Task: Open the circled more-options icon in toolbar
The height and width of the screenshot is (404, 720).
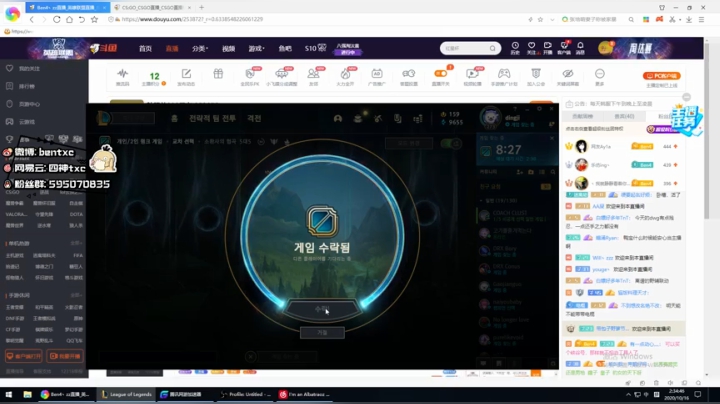Action: click(600, 74)
